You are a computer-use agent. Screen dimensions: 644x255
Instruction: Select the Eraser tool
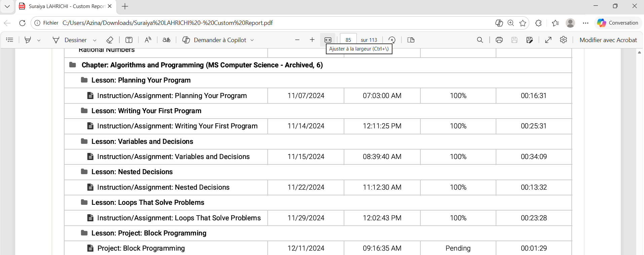[x=110, y=40]
